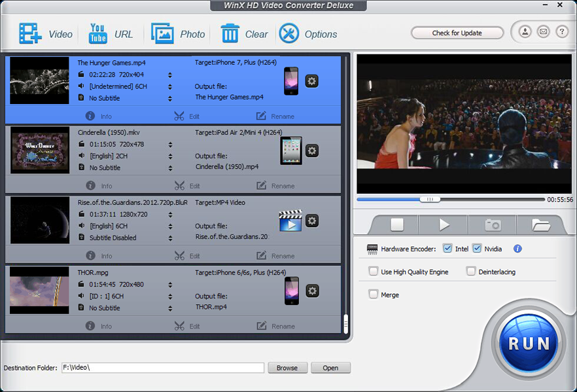Click the add Video icon
This screenshot has width=577, height=392.
(30, 34)
